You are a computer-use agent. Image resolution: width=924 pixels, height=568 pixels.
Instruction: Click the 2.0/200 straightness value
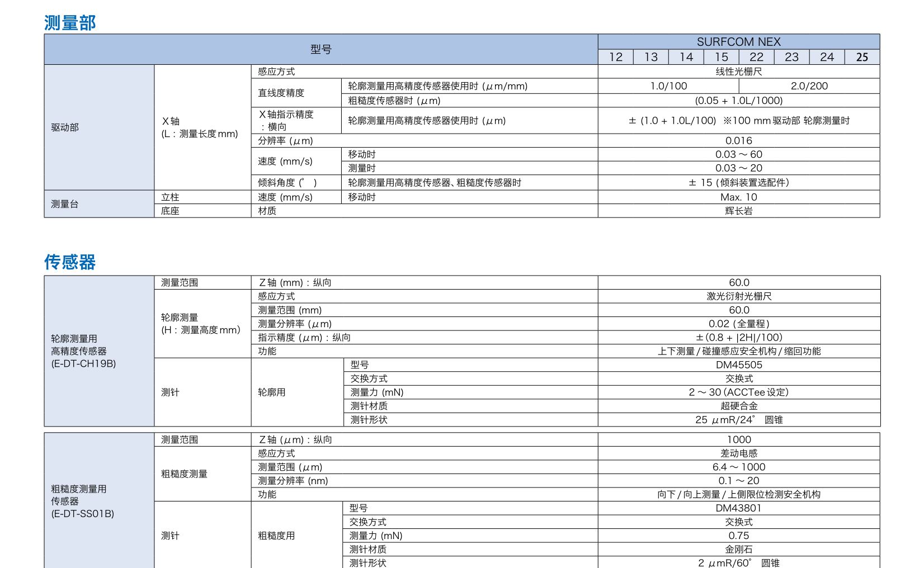point(809,86)
